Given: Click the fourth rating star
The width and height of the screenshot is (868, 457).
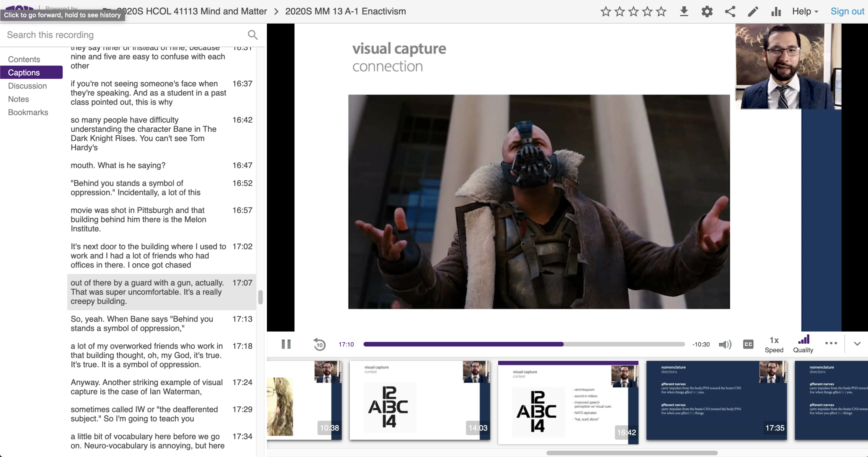Looking at the screenshot, I should click(648, 11).
